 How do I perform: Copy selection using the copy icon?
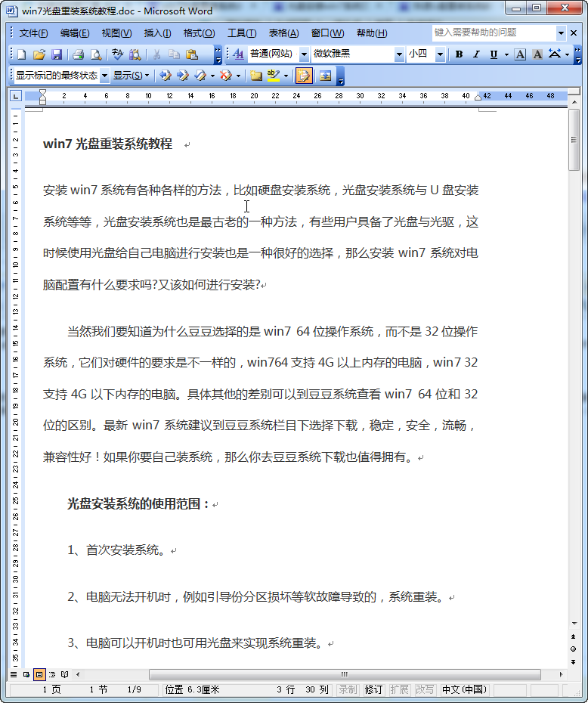[174, 54]
